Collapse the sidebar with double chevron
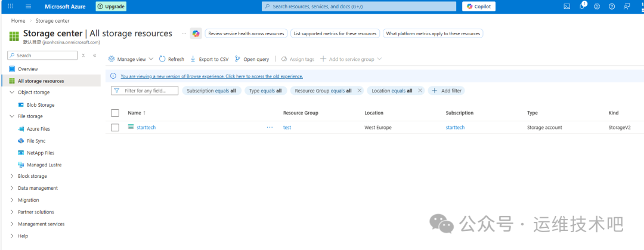Image resolution: width=644 pixels, height=250 pixels. click(94, 55)
